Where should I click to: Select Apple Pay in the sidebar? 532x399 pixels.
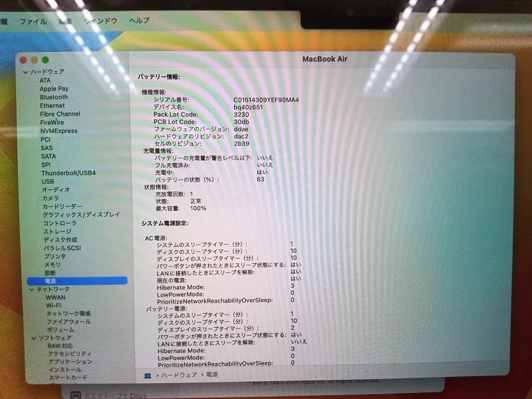[x=54, y=88]
